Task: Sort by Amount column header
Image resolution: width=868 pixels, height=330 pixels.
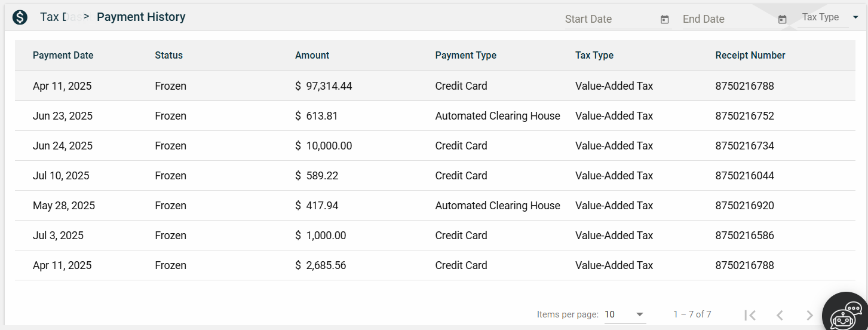Action: point(312,55)
